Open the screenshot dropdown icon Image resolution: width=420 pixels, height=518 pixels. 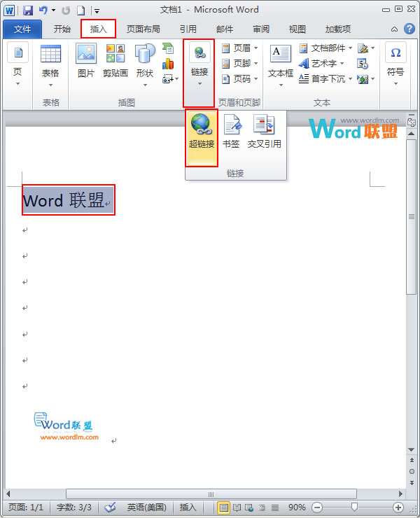(x=170, y=79)
